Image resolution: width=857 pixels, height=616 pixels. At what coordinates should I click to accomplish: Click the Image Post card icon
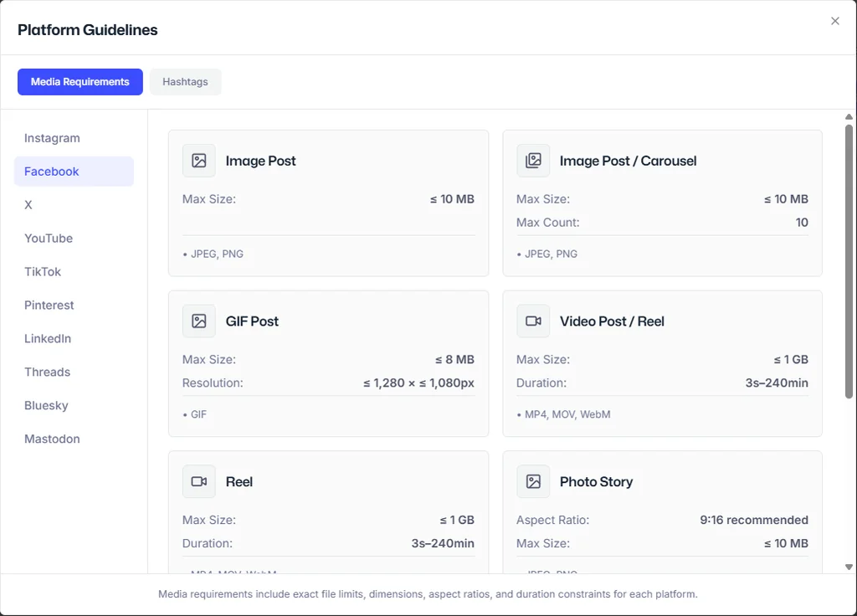pos(199,161)
